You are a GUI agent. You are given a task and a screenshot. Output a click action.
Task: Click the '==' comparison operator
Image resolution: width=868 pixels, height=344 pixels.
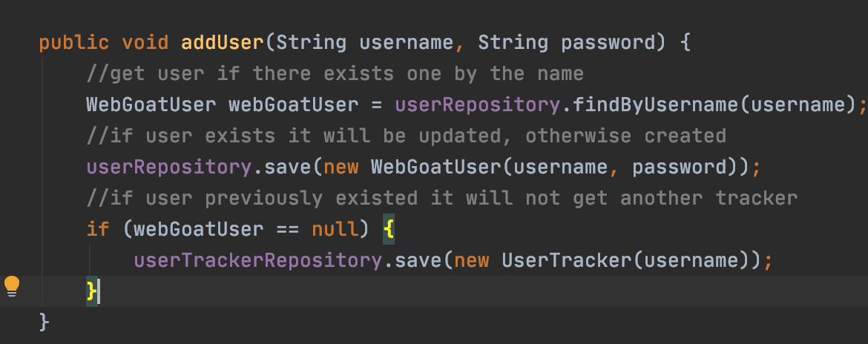coord(288,229)
